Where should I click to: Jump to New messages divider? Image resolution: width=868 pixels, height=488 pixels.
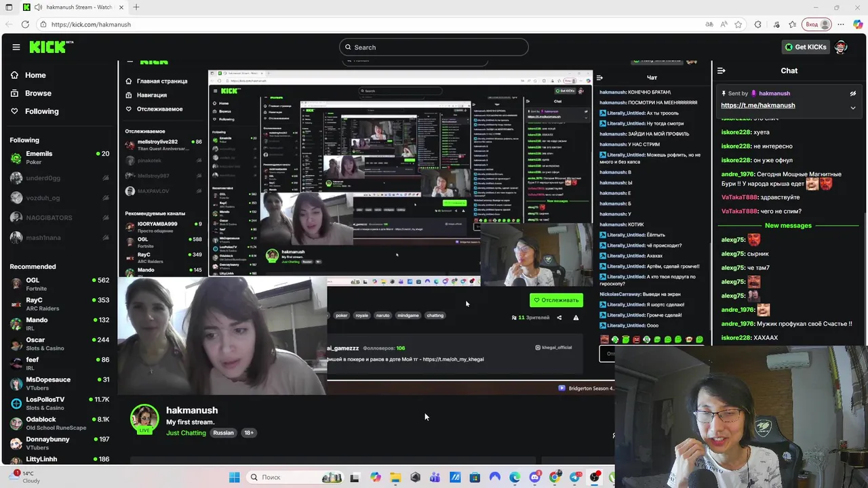click(788, 225)
